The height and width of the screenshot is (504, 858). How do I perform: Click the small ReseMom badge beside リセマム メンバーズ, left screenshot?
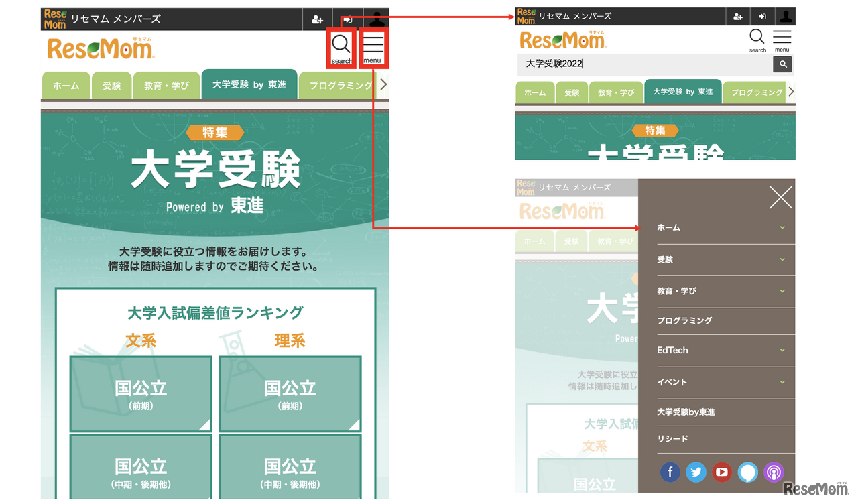coord(55,19)
